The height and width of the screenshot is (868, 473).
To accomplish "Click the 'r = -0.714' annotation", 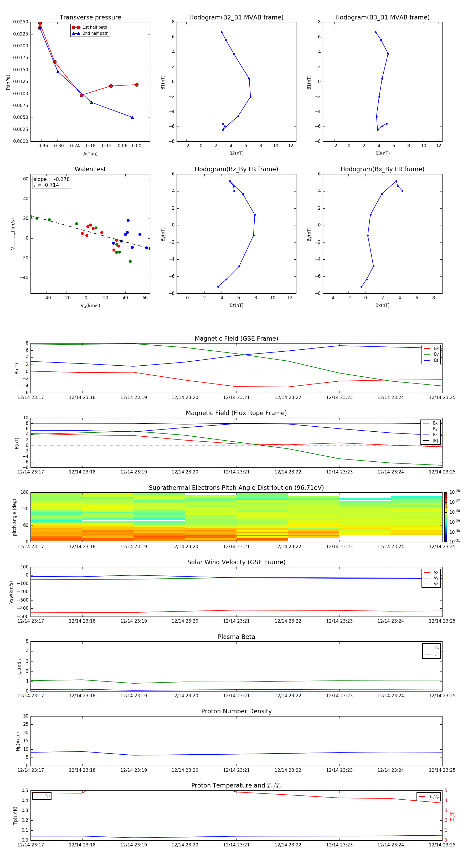I will pyautogui.click(x=47, y=185).
